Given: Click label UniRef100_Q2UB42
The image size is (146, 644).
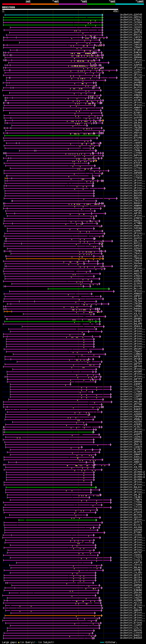Looking at the screenshot, I should tap(131, 55).
